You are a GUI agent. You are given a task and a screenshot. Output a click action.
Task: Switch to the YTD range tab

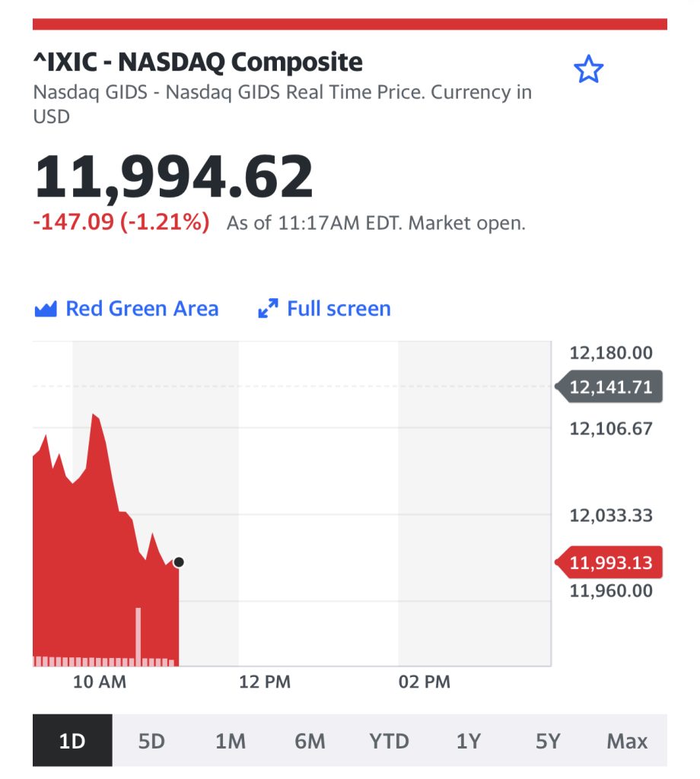(389, 740)
